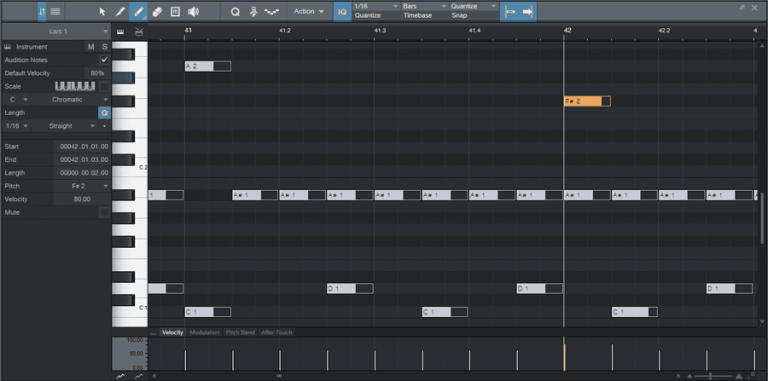Open the Pitch F# 2 dropdown
The height and width of the screenshot is (381, 768).
pos(82,186)
